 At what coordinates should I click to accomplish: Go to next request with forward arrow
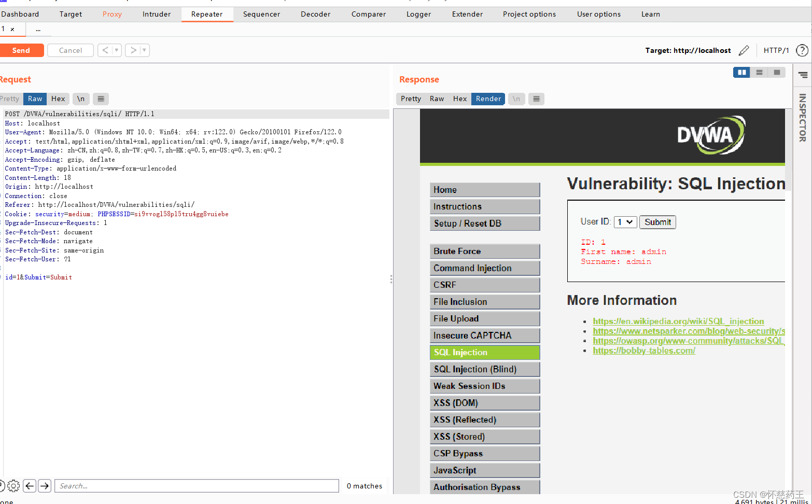click(133, 50)
